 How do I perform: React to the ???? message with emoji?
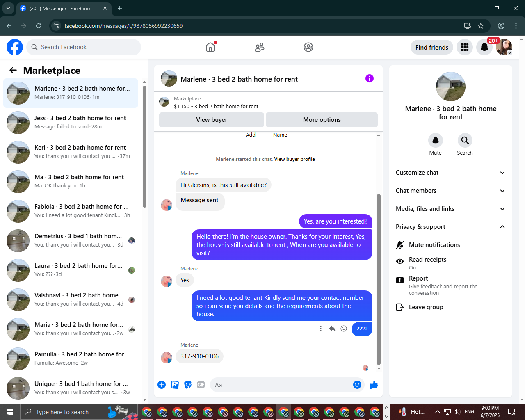coord(344,329)
